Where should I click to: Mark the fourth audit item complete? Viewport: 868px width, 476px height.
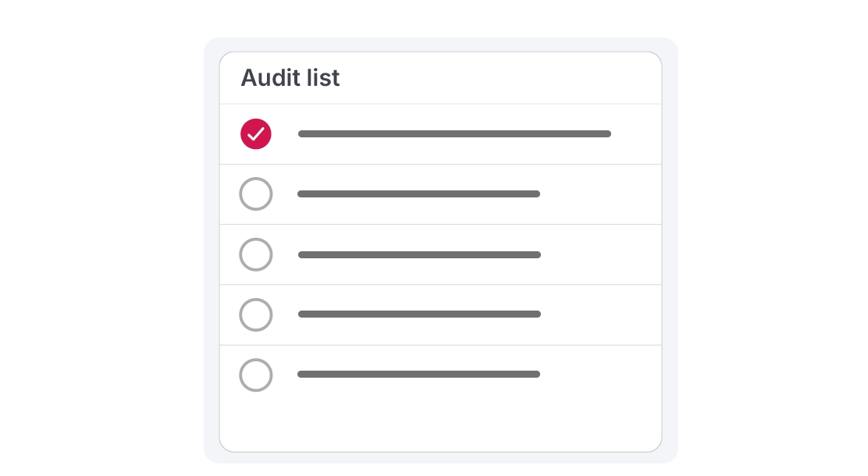tap(256, 315)
